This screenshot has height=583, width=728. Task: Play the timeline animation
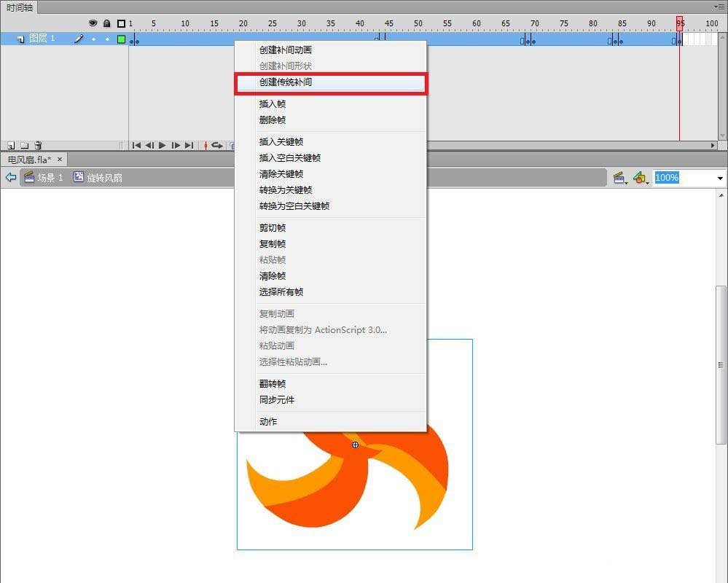pyautogui.click(x=163, y=145)
